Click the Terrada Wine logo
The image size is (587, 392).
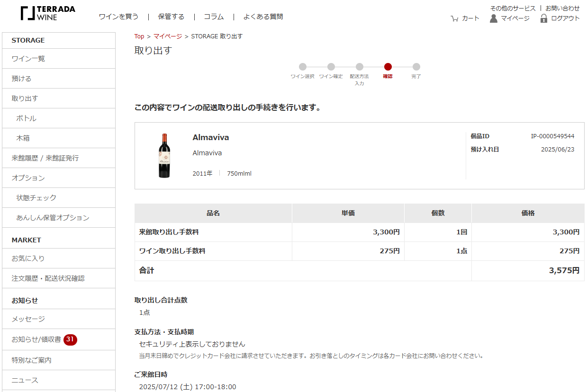tap(48, 13)
